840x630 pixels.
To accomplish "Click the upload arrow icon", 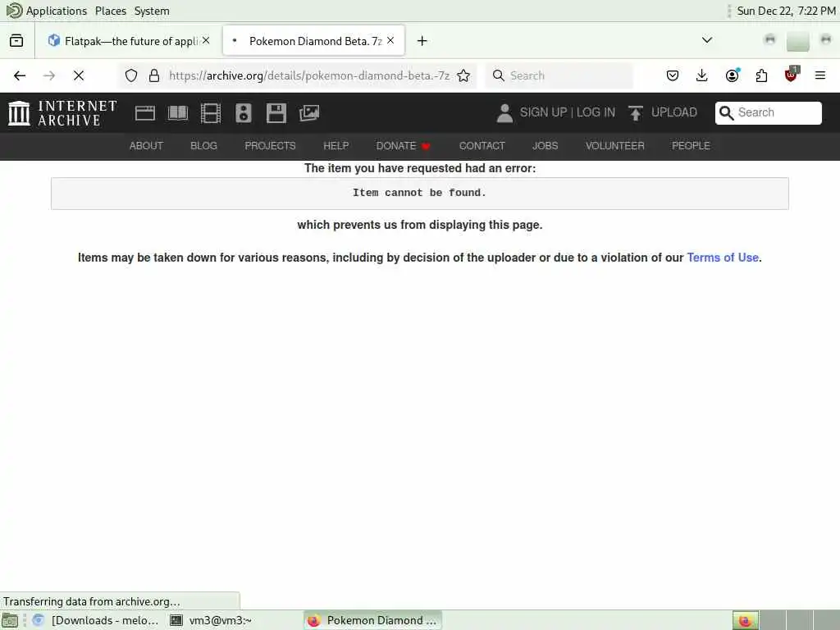I will pyautogui.click(x=636, y=113).
